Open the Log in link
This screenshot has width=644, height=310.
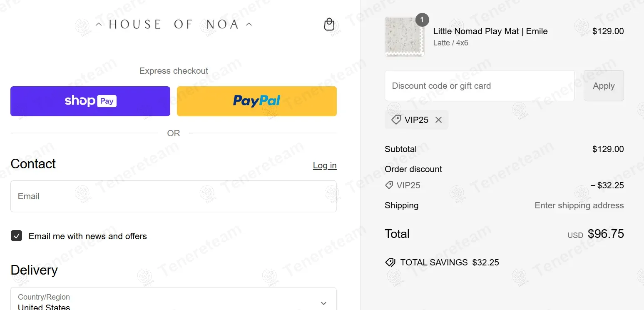pyautogui.click(x=325, y=165)
